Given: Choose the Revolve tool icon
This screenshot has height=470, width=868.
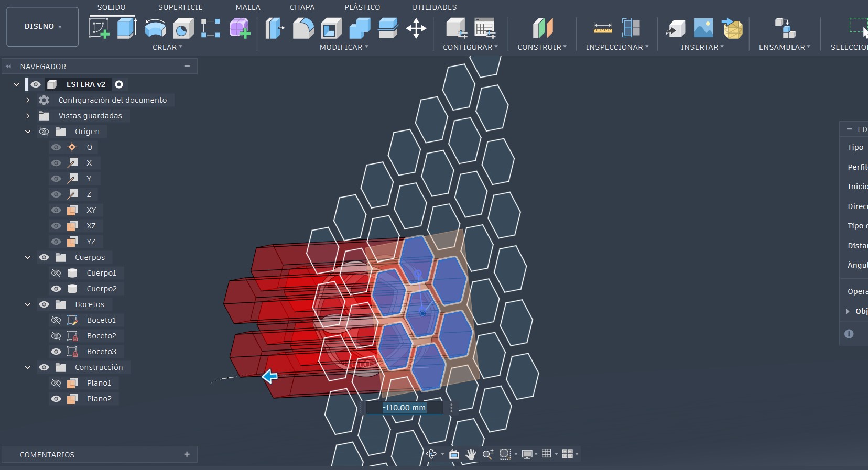Looking at the screenshot, I should (155, 28).
